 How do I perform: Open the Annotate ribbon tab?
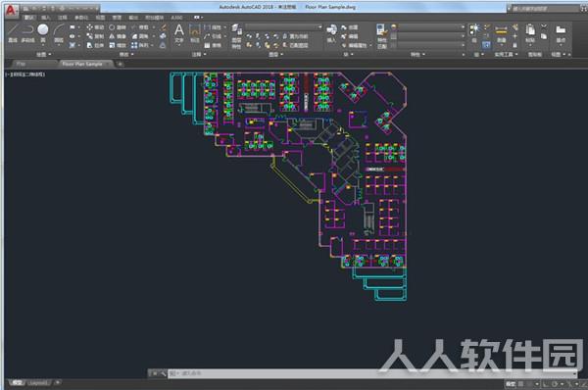[62, 18]
